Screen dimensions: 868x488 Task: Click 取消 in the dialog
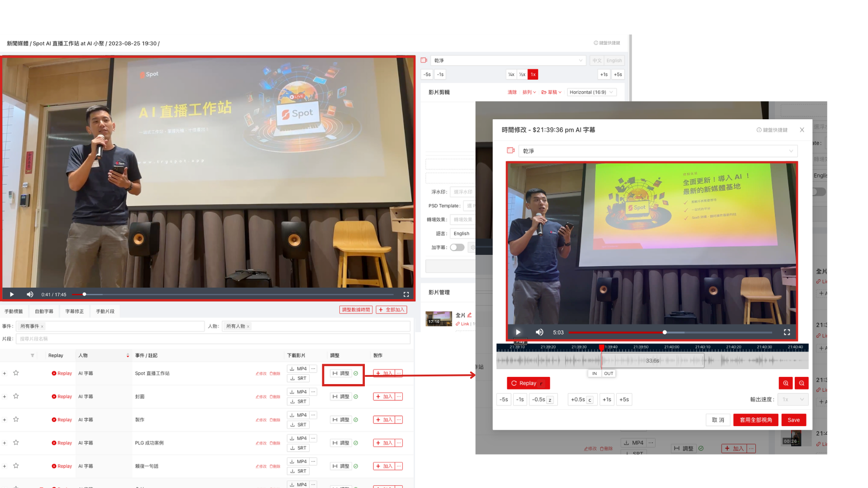click(718, 420)
